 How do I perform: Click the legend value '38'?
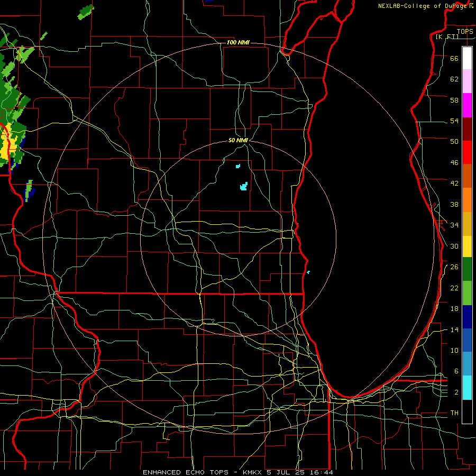pyautogui.click(x=454, y=204)
